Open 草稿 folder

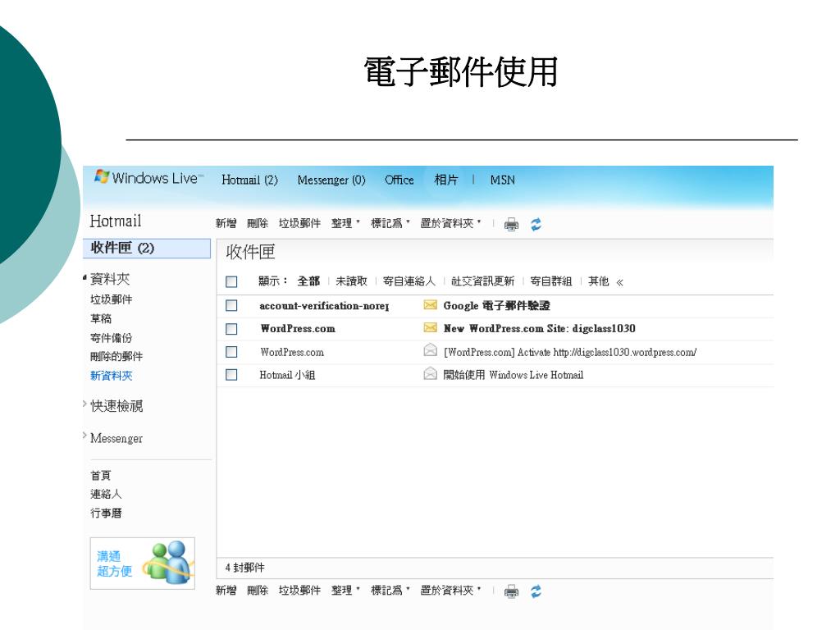coord(101,319)
